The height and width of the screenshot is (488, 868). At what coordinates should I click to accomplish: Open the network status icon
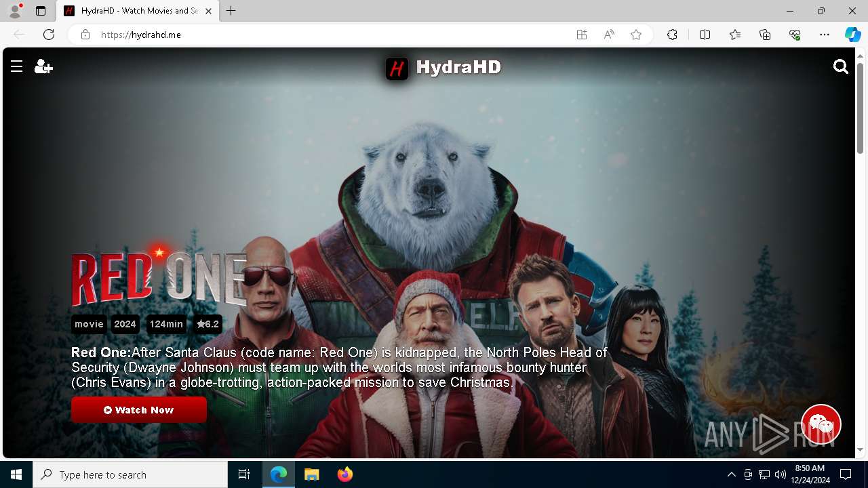764,474
